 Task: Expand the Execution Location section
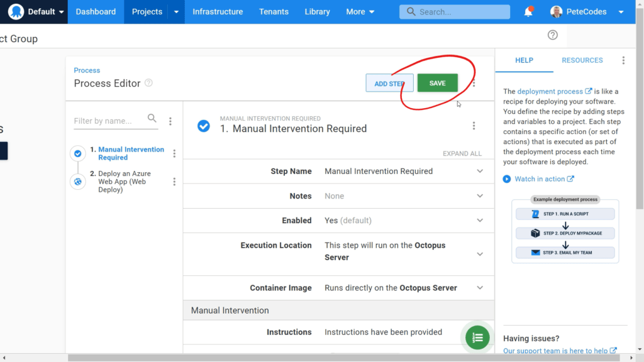pos(338,254)
